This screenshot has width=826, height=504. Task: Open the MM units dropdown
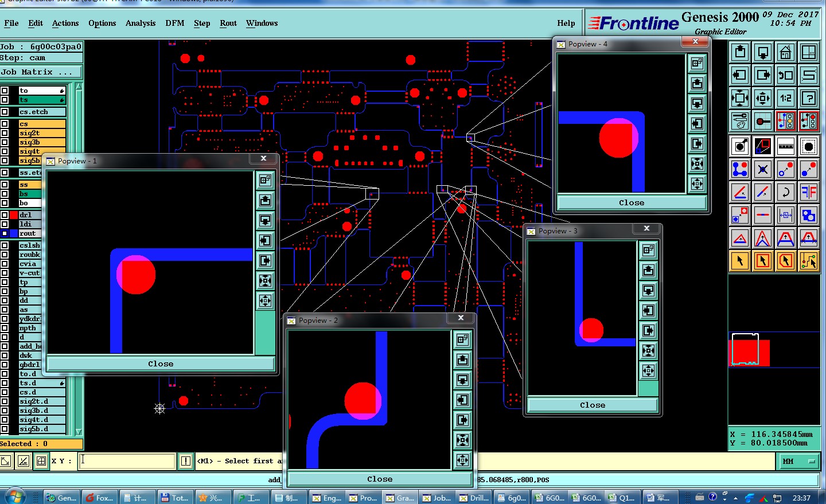pyautogui.click(x=799, y=461)
